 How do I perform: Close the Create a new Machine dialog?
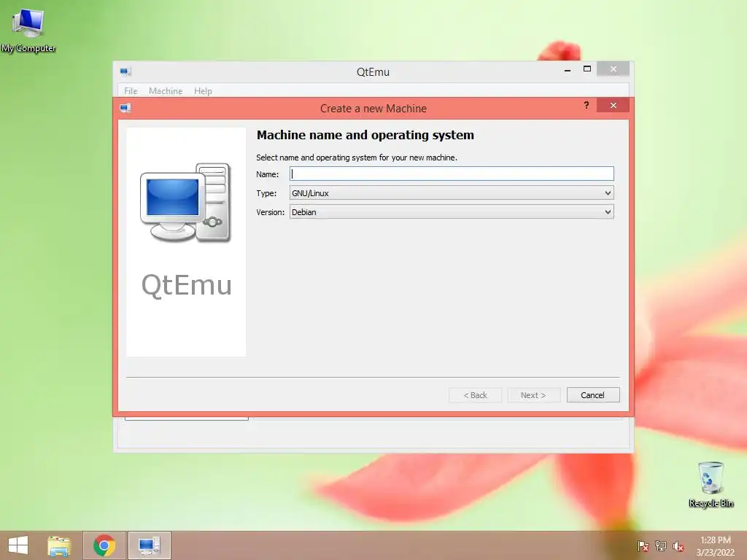613,105
